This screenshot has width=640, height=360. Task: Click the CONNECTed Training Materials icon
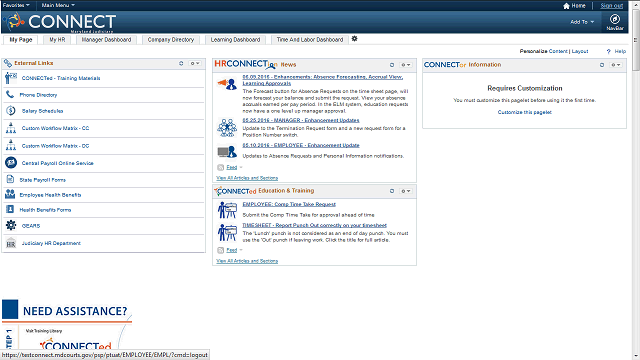11,78
